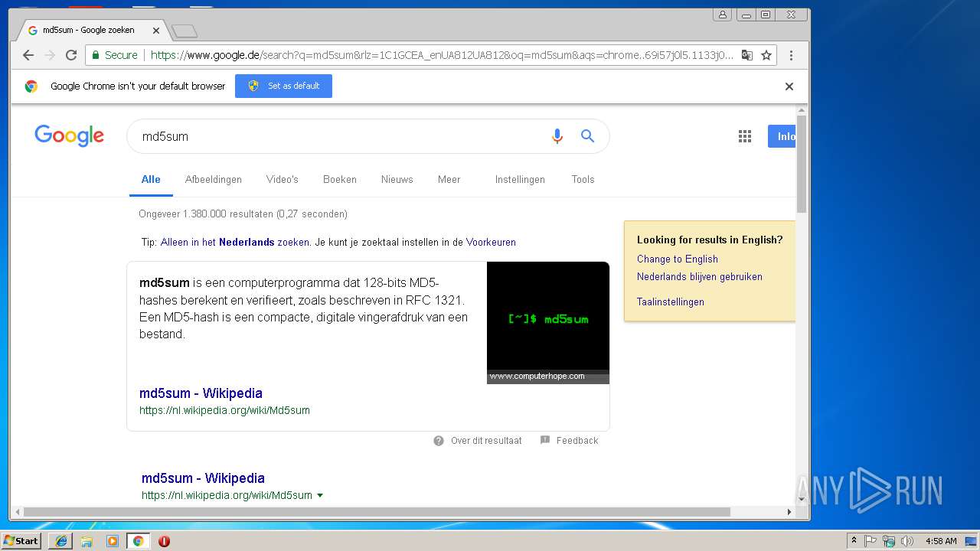The width and height of the screenshot is (980, 551).
Task: Click the Google logo
Action: click(x=69, y=136)
